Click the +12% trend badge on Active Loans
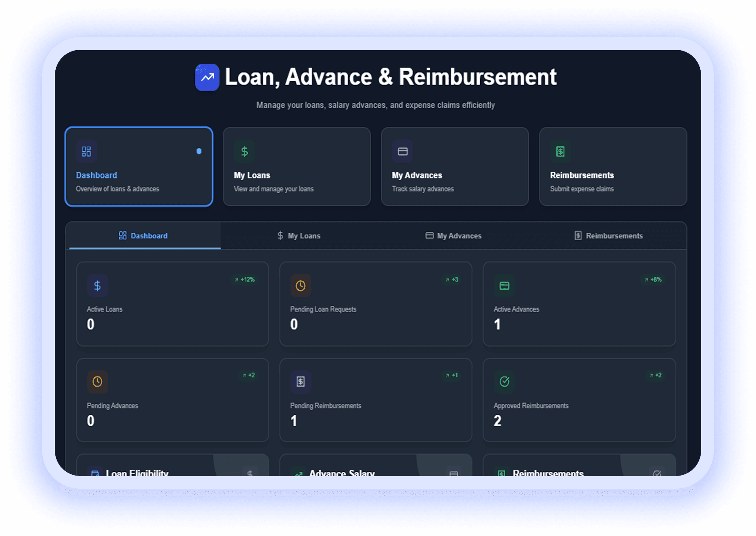 245,279
